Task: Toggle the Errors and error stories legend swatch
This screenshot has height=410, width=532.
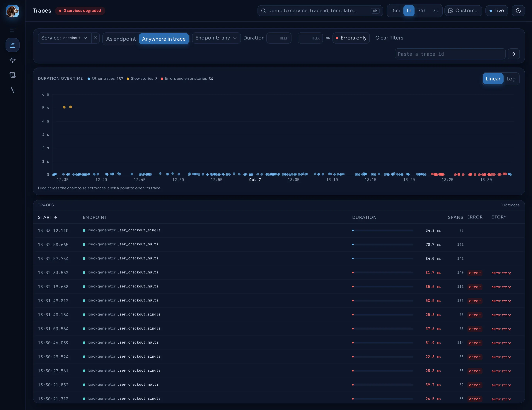Action: point(162,79)
